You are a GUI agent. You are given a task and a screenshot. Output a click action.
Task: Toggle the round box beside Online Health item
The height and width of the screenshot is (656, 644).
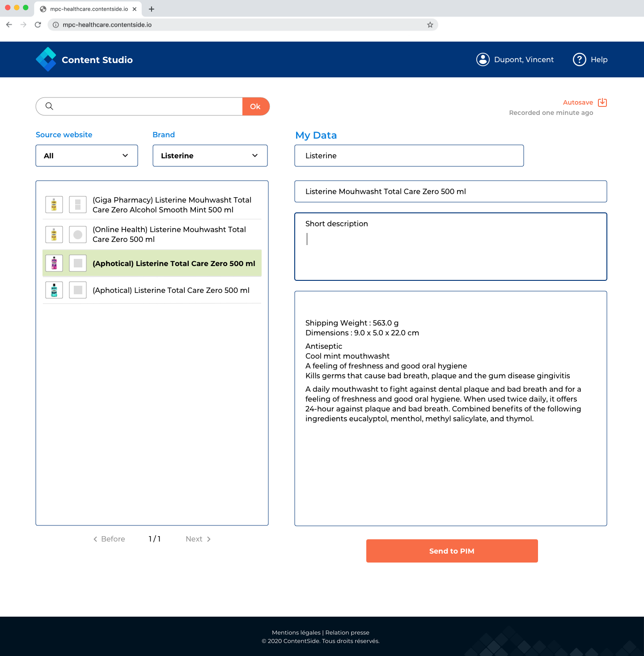[x=78, y=234]
